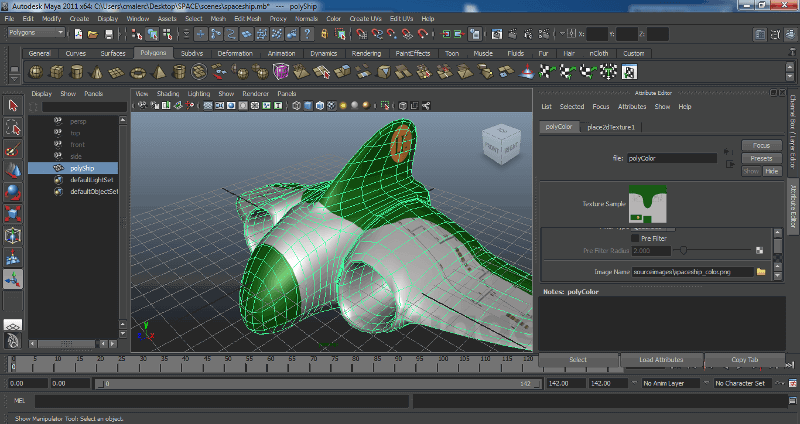Select polyShip in the outliner

(82, 168)
